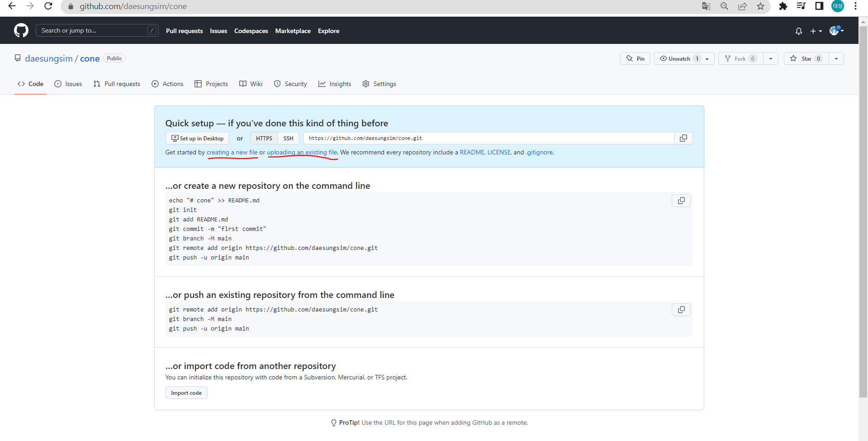
Task: Click the repository URL field
Action: (x=489, y=138)
